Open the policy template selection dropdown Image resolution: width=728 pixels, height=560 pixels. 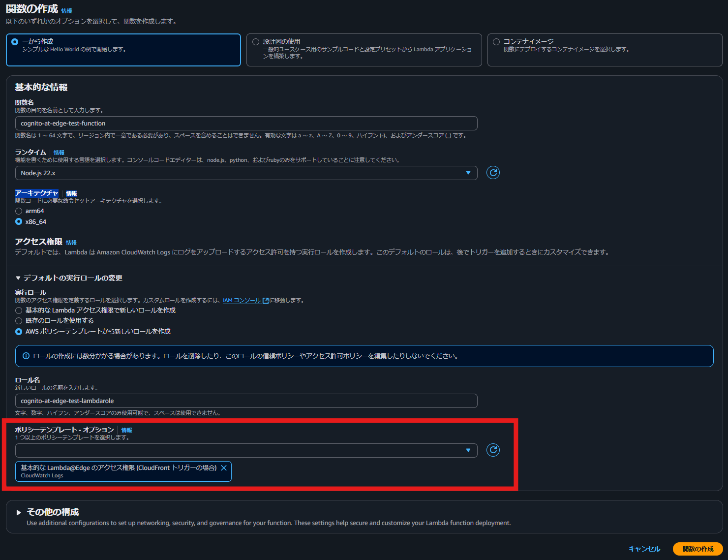coord(246,450)
